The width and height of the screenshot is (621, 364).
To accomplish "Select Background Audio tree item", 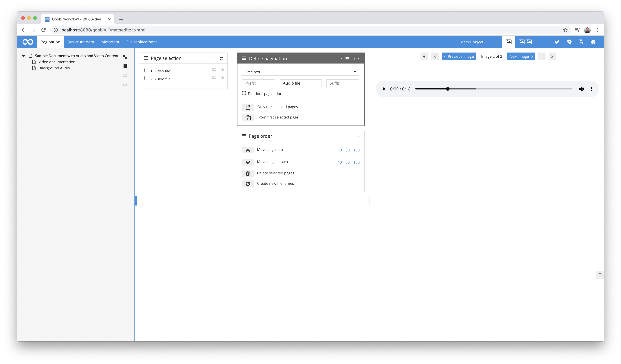I will tap(54, 68).
